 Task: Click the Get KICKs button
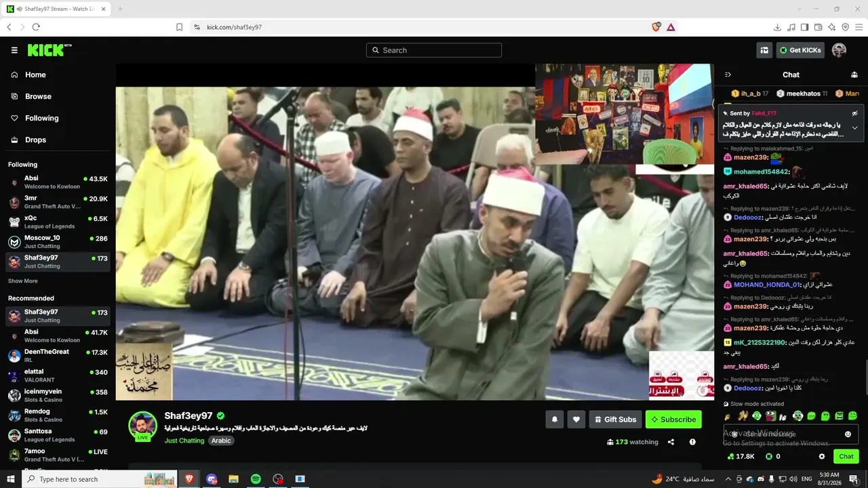(x=800, y=50)
